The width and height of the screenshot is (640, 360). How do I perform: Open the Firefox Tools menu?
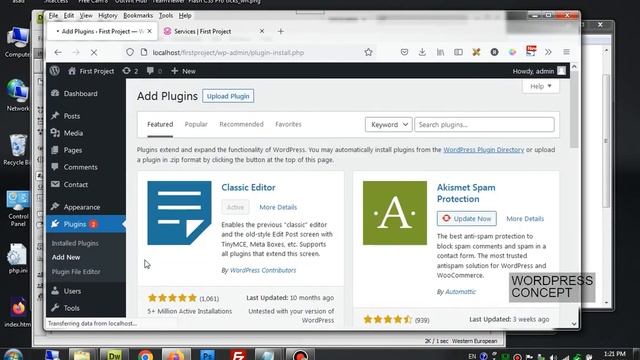click(166, 16)
